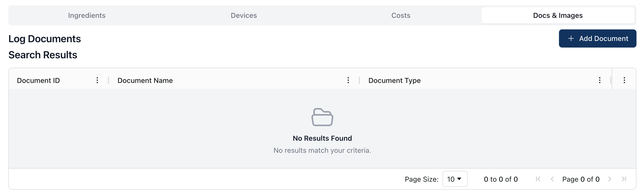Click the resize handle after Document Name column

coord(359,80)
